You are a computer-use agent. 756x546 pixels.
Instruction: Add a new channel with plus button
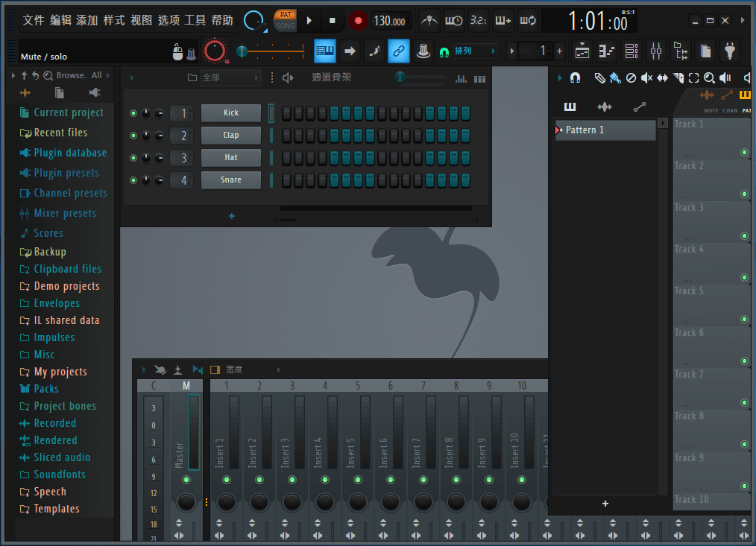pos(231,216)
